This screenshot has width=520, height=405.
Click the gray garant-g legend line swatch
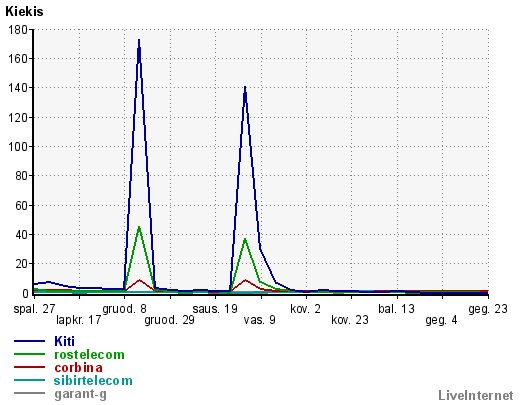(x=29, y=393)
